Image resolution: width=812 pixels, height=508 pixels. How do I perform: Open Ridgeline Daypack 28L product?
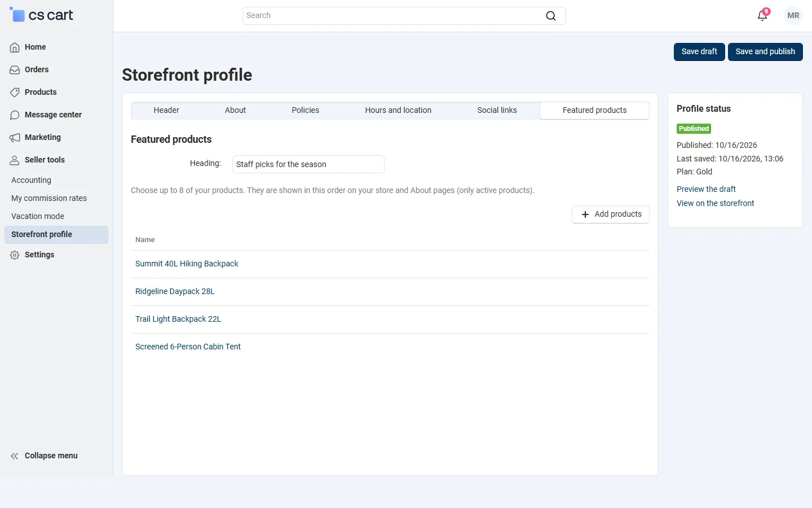click(175, 291)
